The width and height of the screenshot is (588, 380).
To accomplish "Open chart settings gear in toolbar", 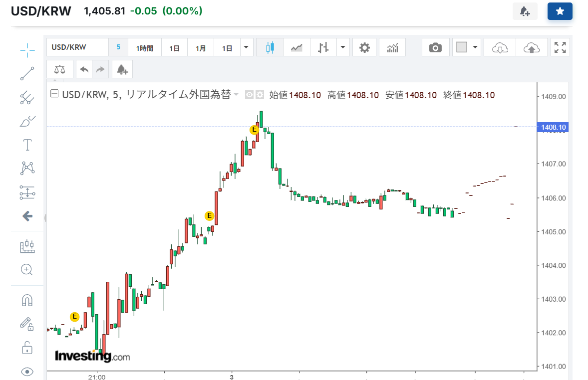I will point(364,48).
